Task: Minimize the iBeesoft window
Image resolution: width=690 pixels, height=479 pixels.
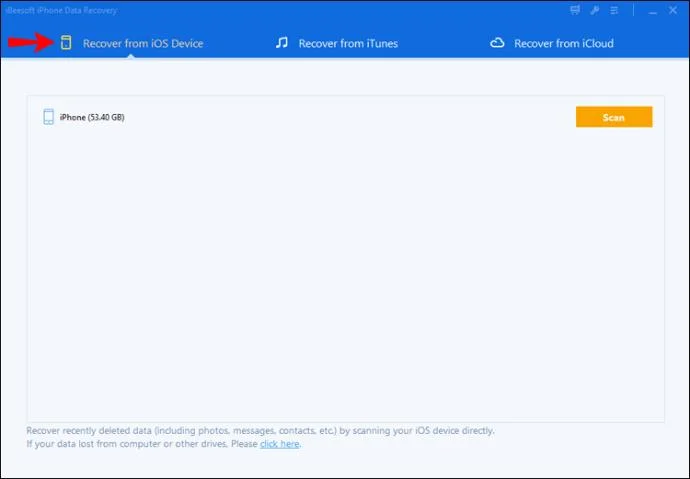Action: coord(653,11)
